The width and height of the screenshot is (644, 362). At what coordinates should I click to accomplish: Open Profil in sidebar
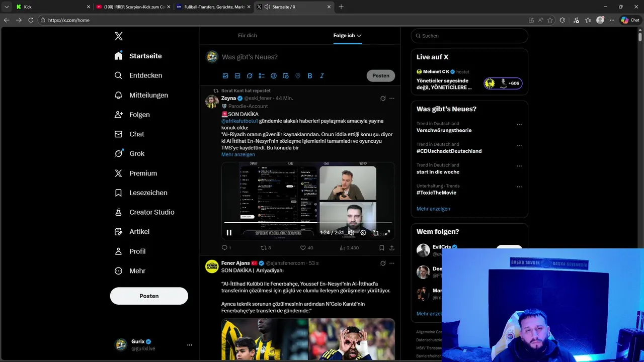click(130, 251)
